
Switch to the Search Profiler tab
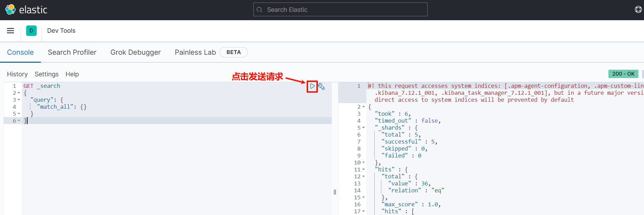click(72, 52)
